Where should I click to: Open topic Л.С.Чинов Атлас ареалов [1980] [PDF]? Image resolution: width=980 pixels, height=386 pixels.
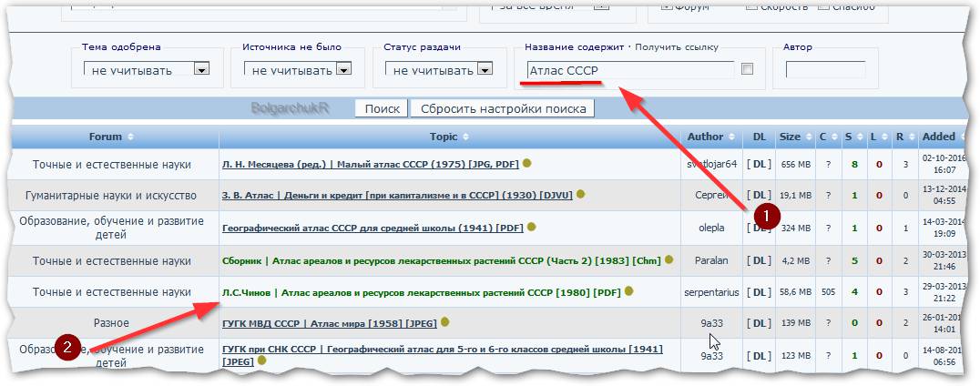pyautogui.click(x=422, y=292)
